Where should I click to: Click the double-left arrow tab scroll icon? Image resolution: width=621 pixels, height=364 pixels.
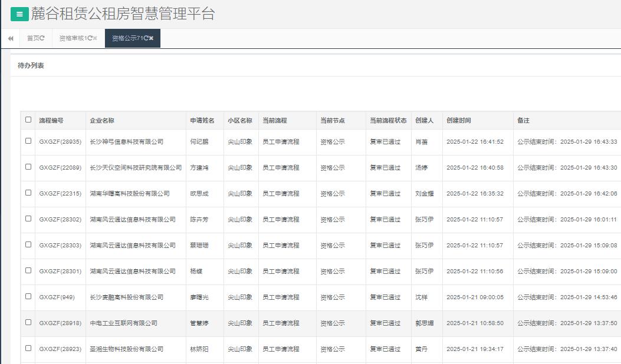pos(11,38)
